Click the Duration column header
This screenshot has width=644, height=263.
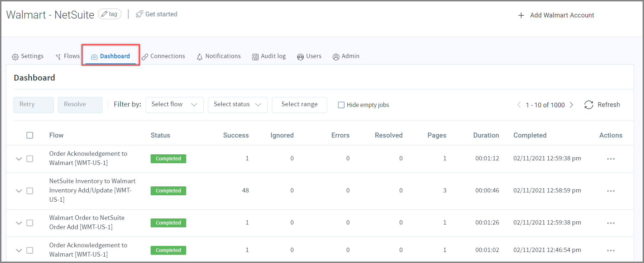(486, 135)
